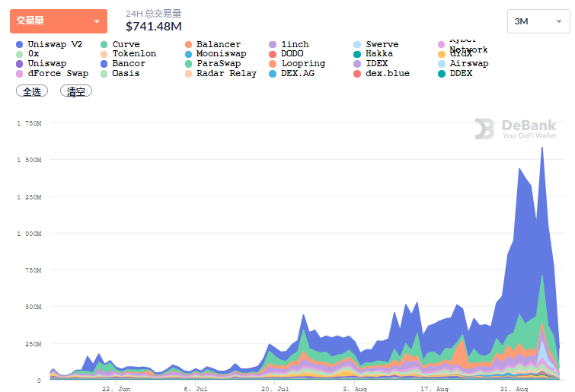
Task: Click the Loopring legend label
Action: pyautogui.click(x=303, y=63)
